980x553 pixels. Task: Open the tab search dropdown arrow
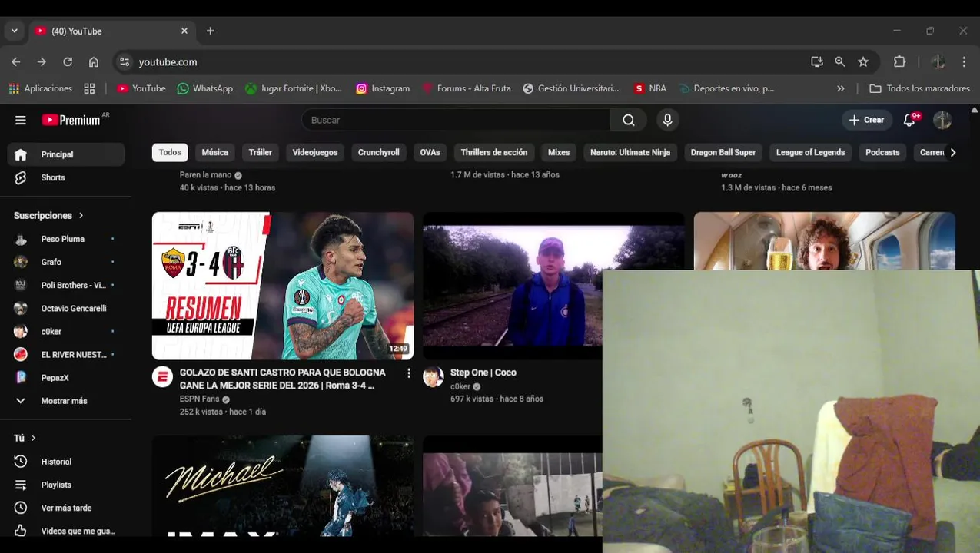pos(15,31)
